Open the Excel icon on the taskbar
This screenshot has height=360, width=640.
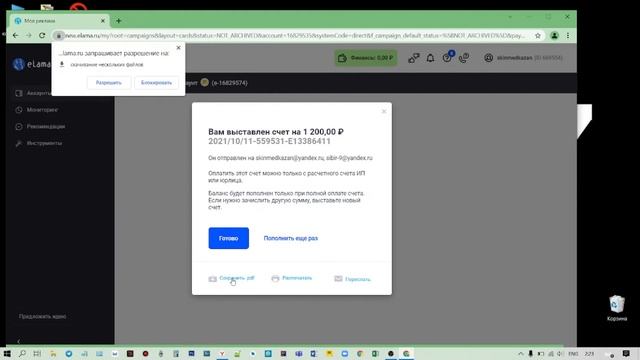(375, 353)
